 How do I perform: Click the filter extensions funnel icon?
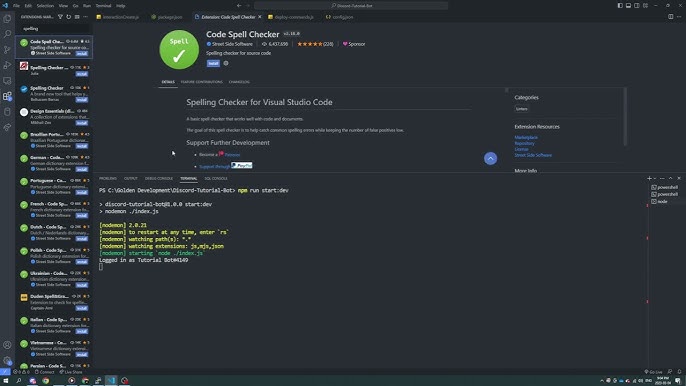(60, 17)
